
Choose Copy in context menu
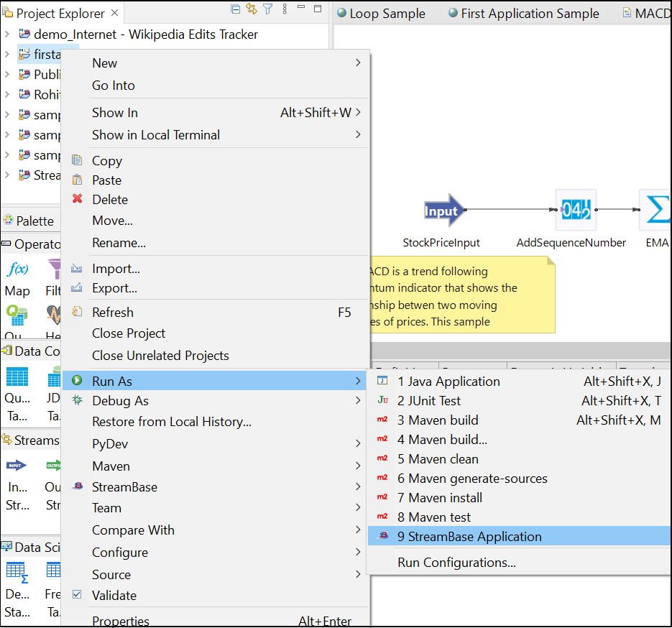click(216, 161)
